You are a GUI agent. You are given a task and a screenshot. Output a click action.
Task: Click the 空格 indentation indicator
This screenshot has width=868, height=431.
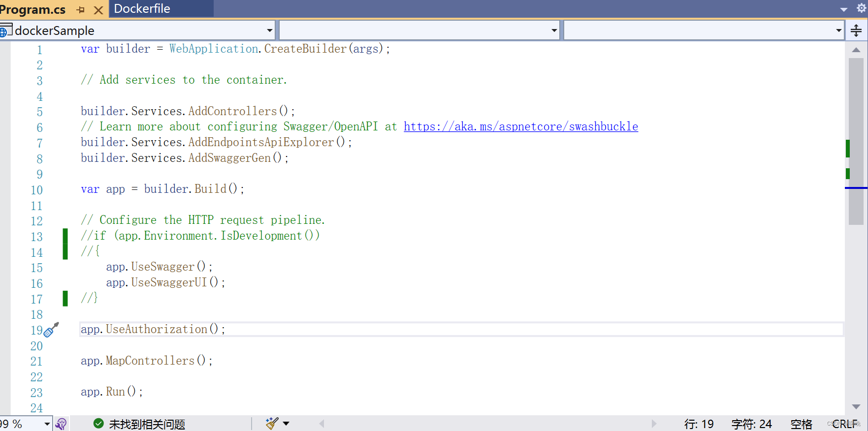[801, 424]
